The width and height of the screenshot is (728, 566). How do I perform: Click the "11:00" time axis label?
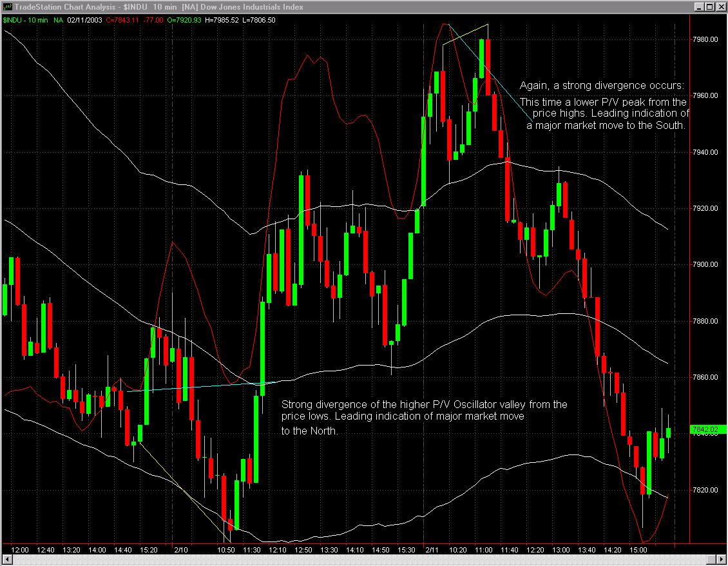point(484,550)
